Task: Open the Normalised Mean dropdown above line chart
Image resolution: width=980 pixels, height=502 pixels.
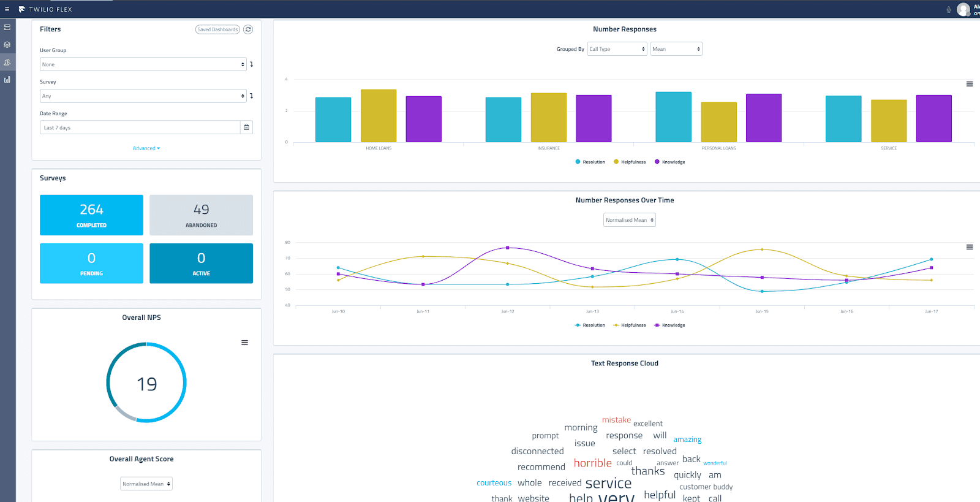Action: [x=629, y=220]
